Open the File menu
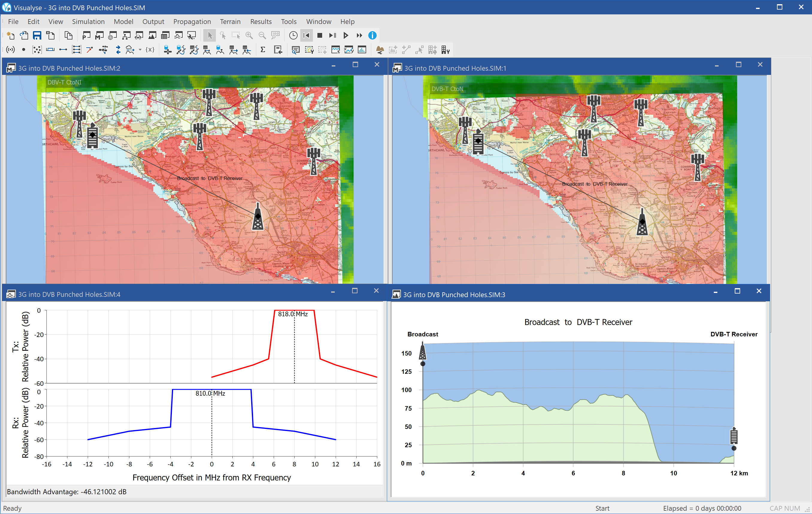Image resolution: width=812 pixels, height=514 pixels. [13, 22]
